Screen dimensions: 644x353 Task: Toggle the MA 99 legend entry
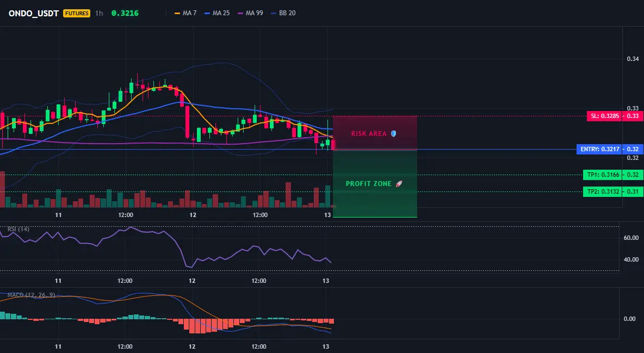tap(251, 13)
